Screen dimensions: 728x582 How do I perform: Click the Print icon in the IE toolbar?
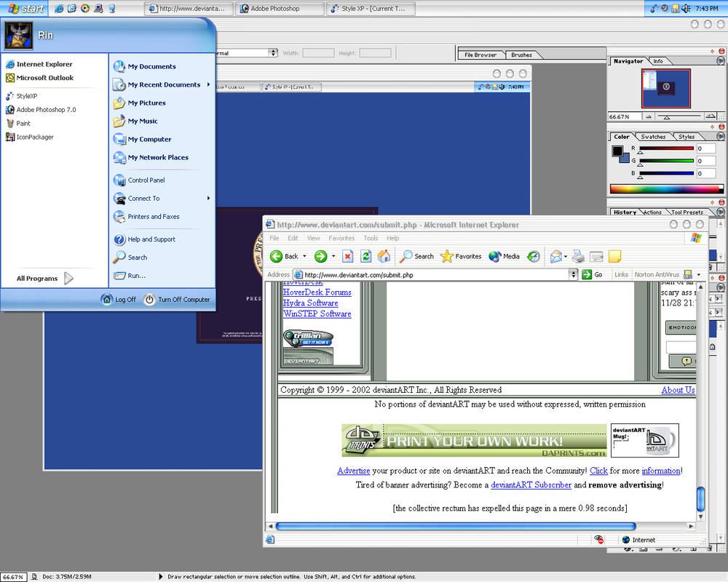point(578,256)
